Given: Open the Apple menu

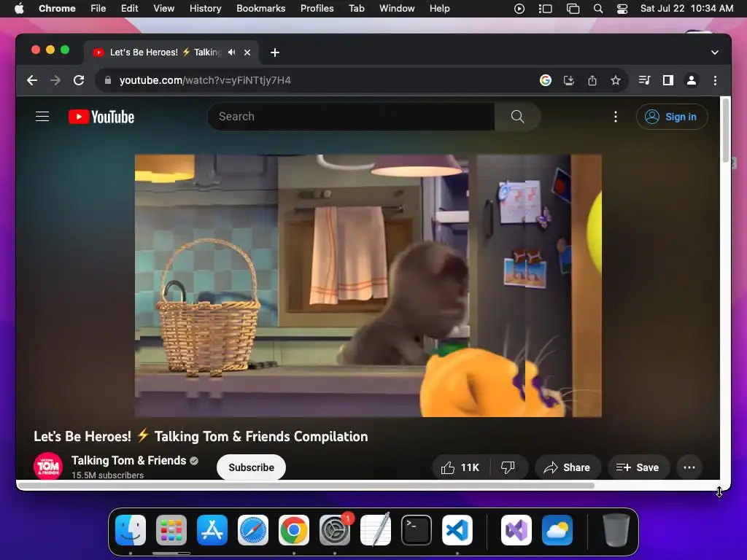Looking at the screenshot, I should click(19, 9).
